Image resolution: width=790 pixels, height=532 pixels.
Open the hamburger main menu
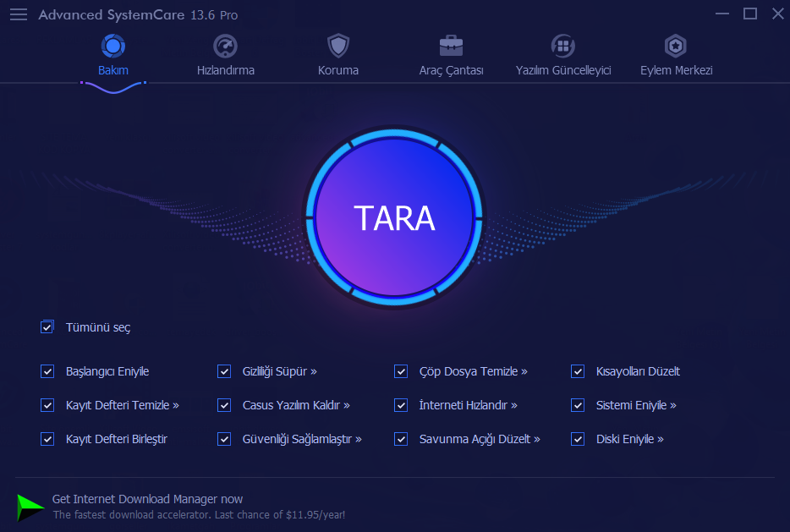click(19, 14)
